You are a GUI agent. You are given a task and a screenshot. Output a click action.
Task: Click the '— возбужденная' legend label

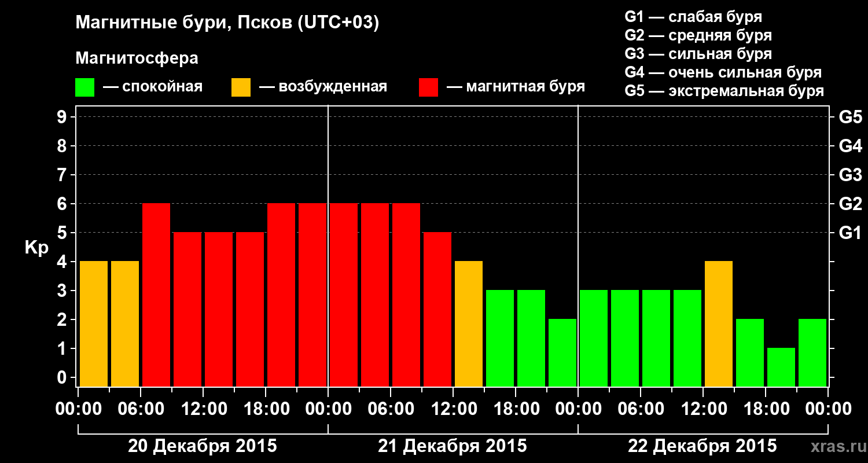[x=323, y=87]
